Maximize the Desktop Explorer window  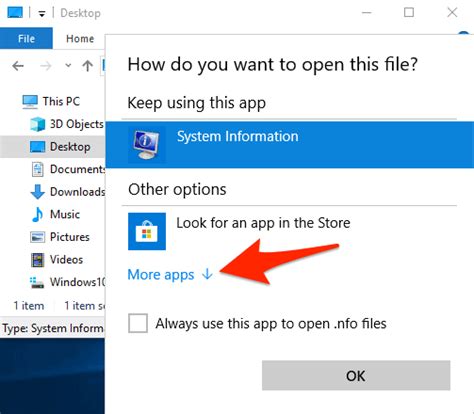[x=409, y=13]
